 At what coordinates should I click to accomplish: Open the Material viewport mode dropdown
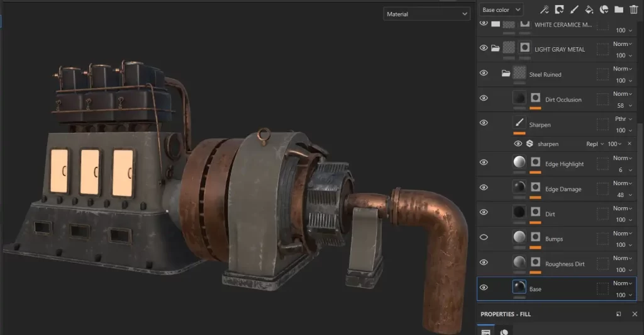[x=427, y=14]
